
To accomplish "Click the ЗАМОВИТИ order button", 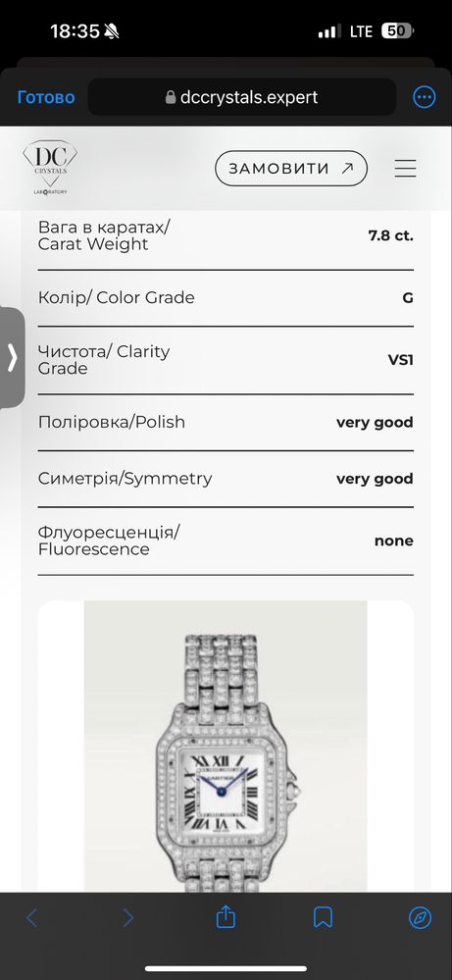I will point(291,168).
